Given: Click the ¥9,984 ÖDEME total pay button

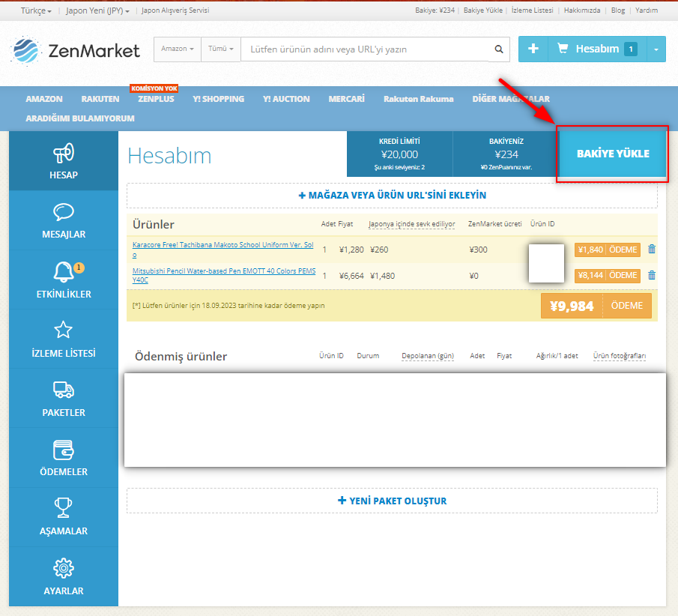Looking at the screenshot, I should point(596,306).
